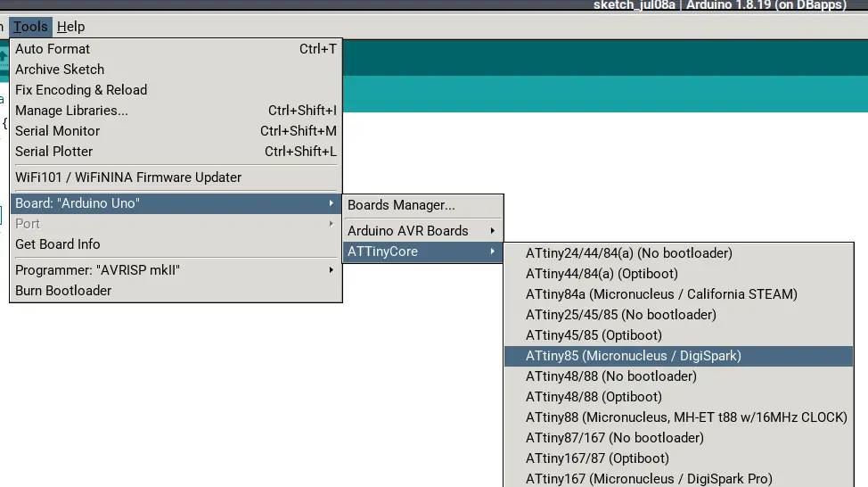This screenshot has width=868, height=487.
Task: Choose Archive Sketch
Action: [x=176, y=70]
